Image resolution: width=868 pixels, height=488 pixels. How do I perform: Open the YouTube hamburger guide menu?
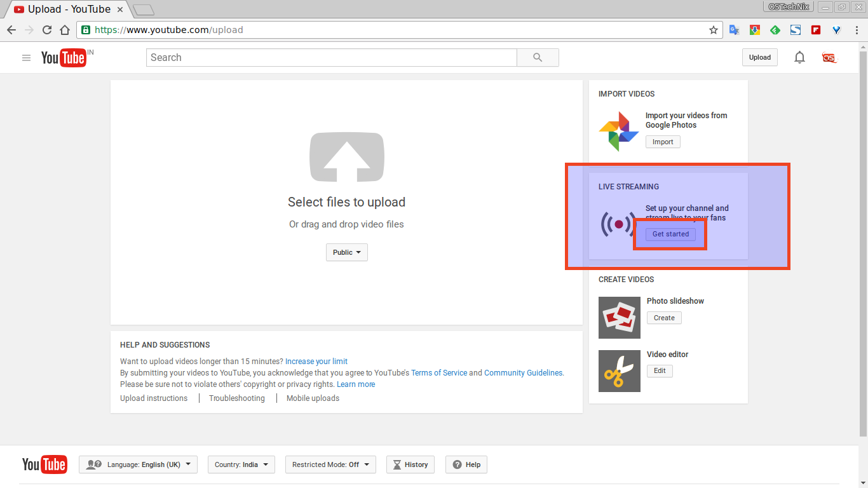click(26, 58)
